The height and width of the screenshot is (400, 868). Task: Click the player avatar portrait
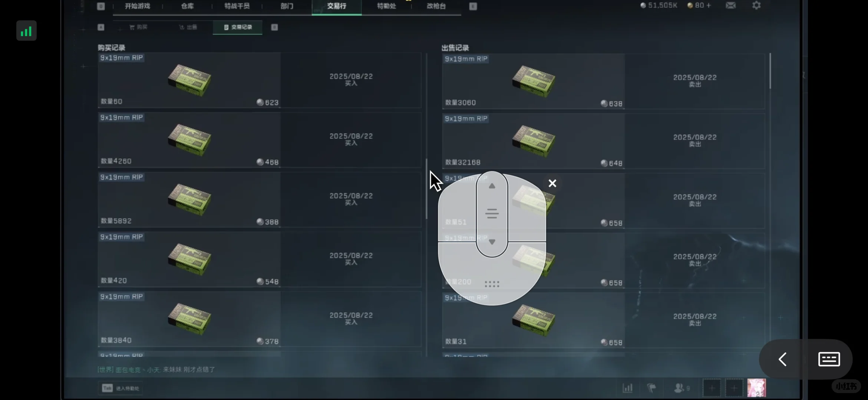tap(756, 388)
